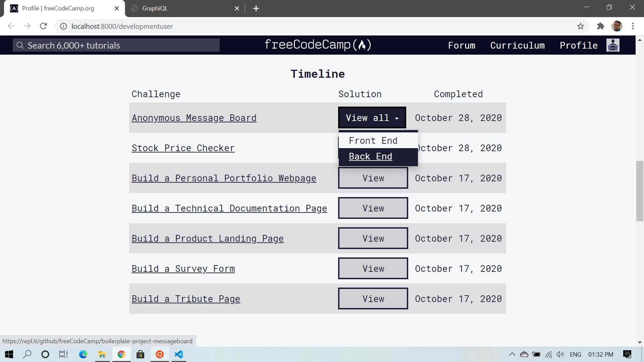This screenshot has width=644, height=362.
Task: Select Front End from the open dropdown
Action: [x=373, y=140]
